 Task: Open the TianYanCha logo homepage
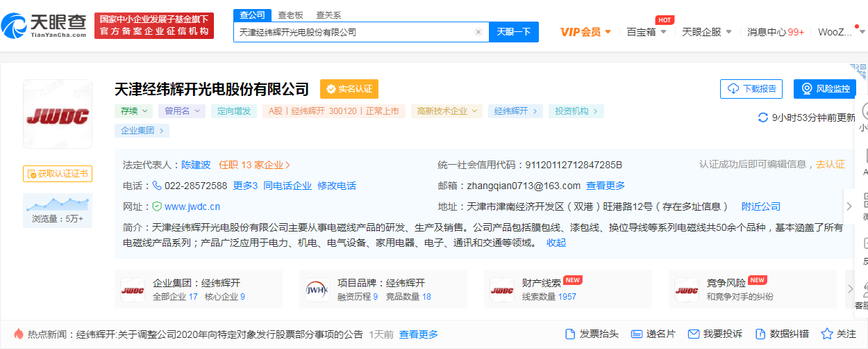(x=44, y=26)
